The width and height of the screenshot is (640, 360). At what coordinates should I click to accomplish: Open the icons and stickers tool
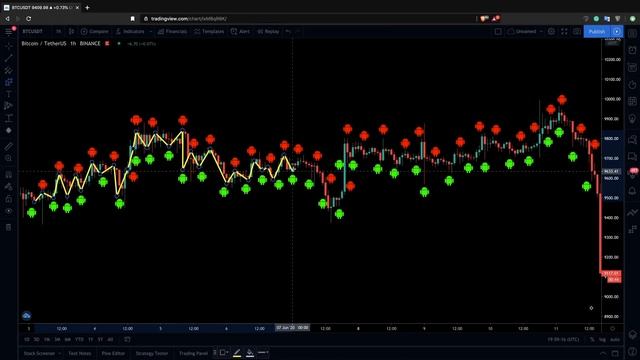point(9,130)
